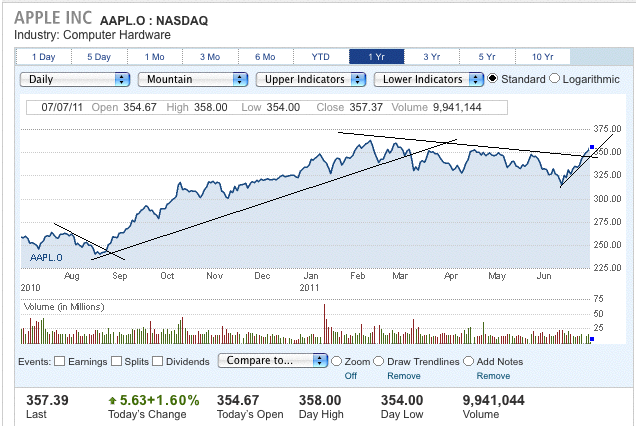Click the 9,941,044 Volume value
Image resolution: width=636 pixels, height=426 pixels.
click(x=494, y=400)
